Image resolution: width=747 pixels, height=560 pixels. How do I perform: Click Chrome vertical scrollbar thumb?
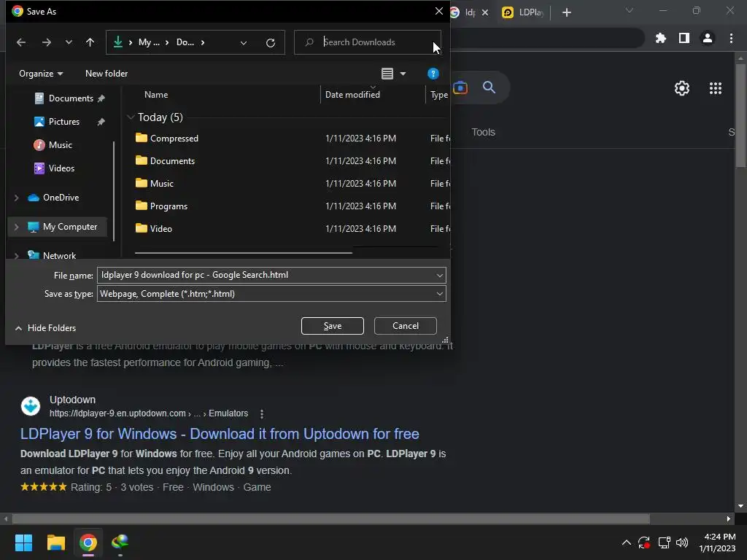[740, 114]
